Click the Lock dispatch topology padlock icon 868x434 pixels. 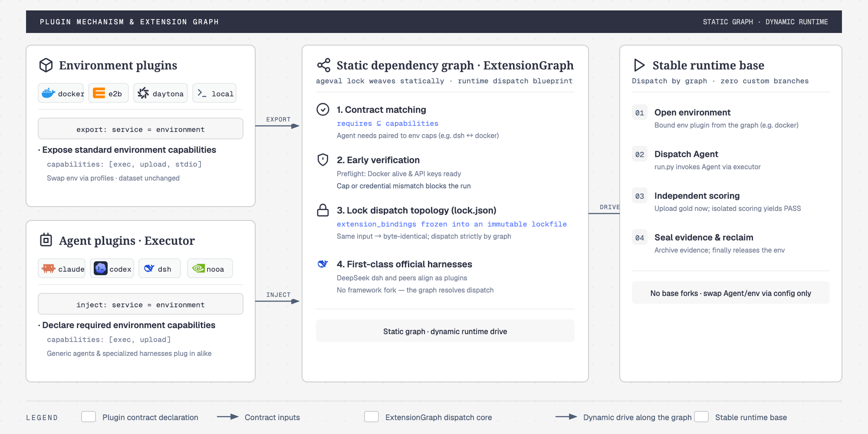(x=323, y=210)
